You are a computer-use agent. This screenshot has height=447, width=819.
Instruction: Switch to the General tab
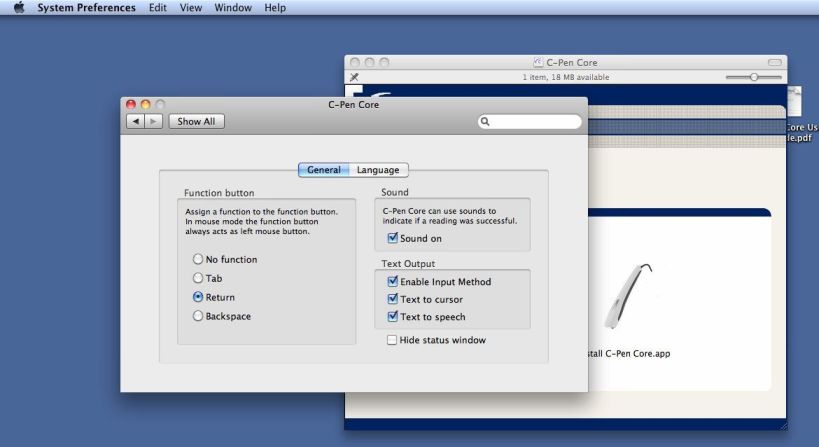[323, 170]
